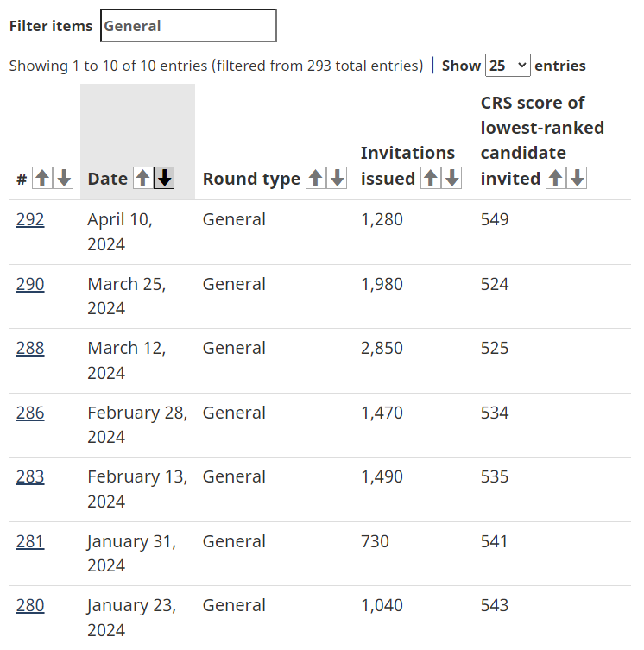Sort Invitations issued ascending arrow
This screenshot has width=644, height=650.
(431, 179)
